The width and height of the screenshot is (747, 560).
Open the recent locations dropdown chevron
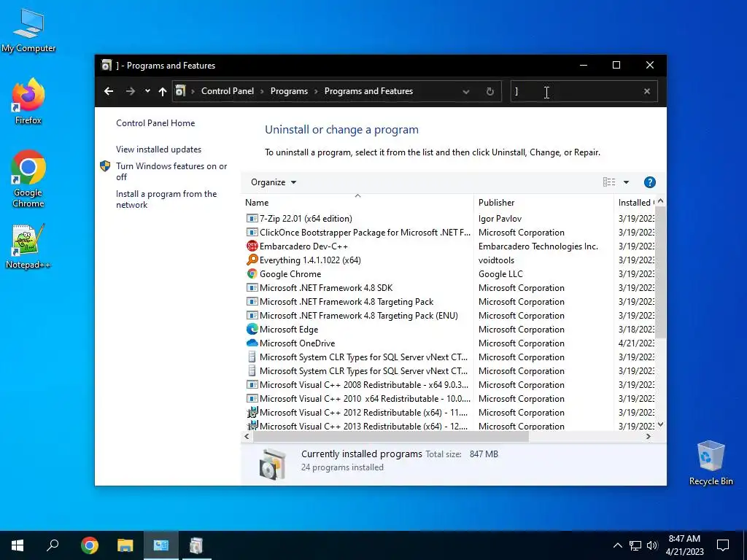[x=147, y=91]
